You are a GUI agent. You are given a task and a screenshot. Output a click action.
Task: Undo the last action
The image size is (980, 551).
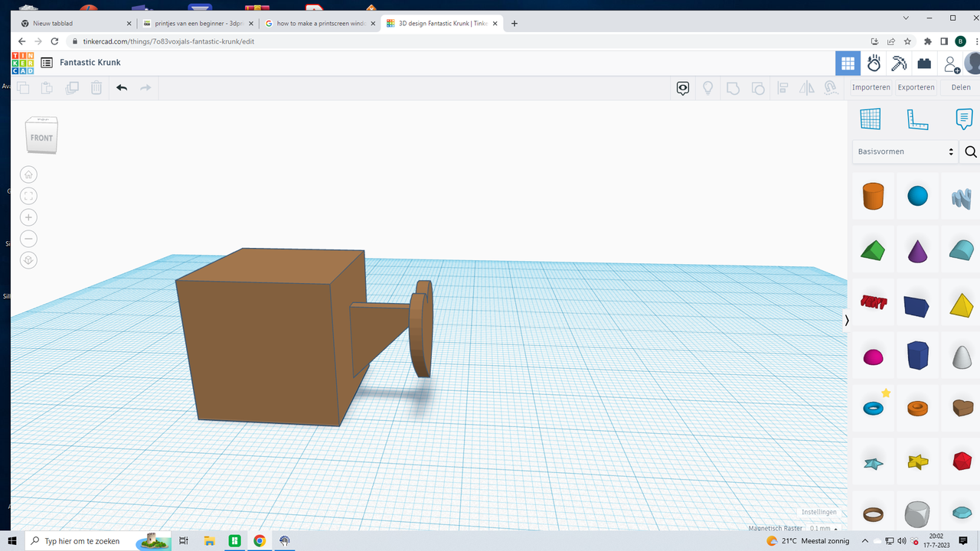pos(122,88)
